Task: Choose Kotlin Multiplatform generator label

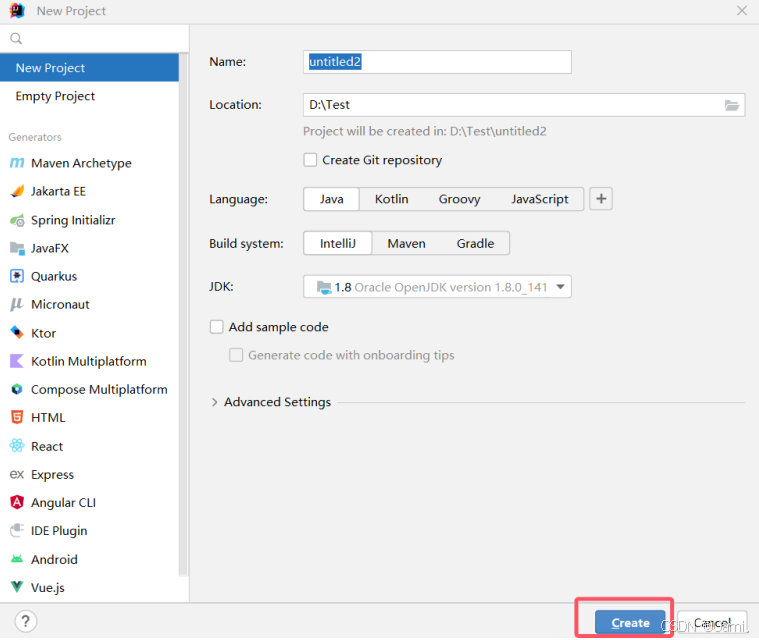Action: pyautogui.click(x=89, y=361)
